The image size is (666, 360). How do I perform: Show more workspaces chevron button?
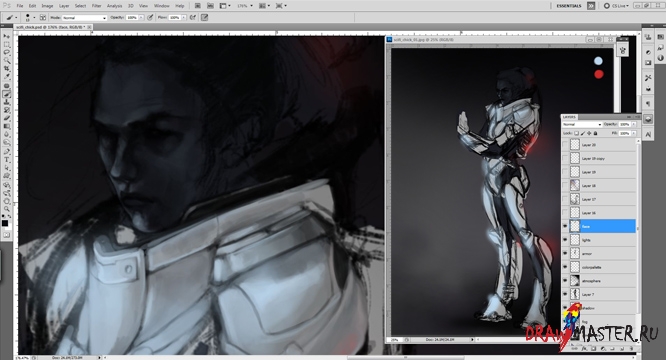coord(591,6)
